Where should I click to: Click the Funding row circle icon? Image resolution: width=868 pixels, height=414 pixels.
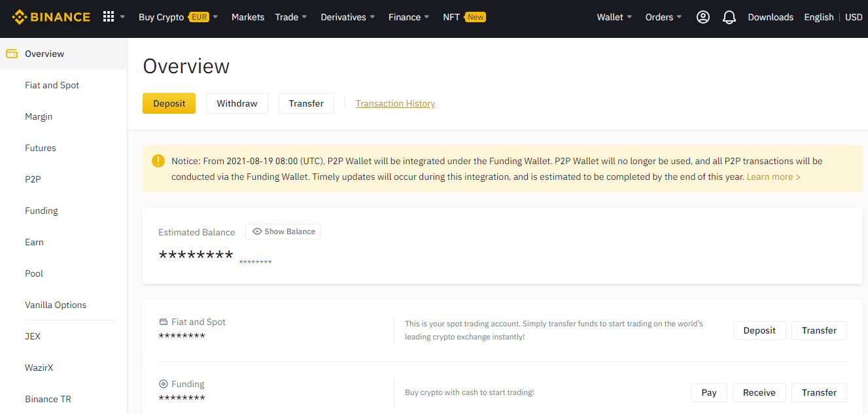[x=164, y=384]
